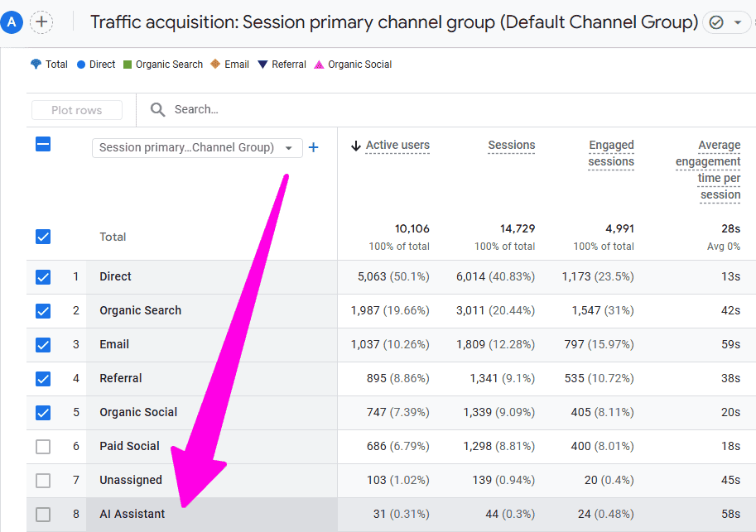Add a dimension with the blue plus icon
Viewport: 756px width, 532px height.
313,147
